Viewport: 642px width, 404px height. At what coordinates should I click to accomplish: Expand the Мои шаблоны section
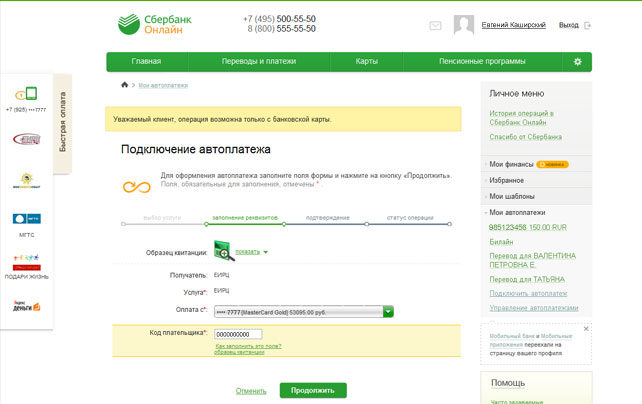pos(512,196)
